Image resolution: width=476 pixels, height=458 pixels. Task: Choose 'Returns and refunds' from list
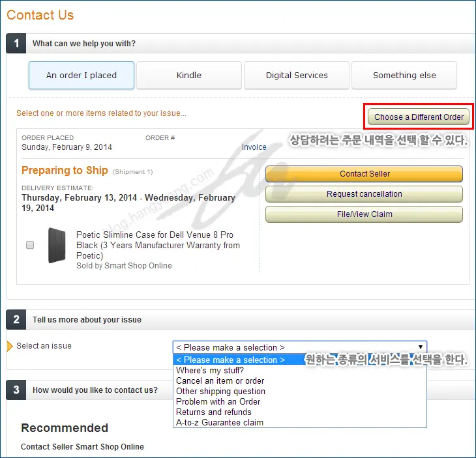click(x=214, y=412)
